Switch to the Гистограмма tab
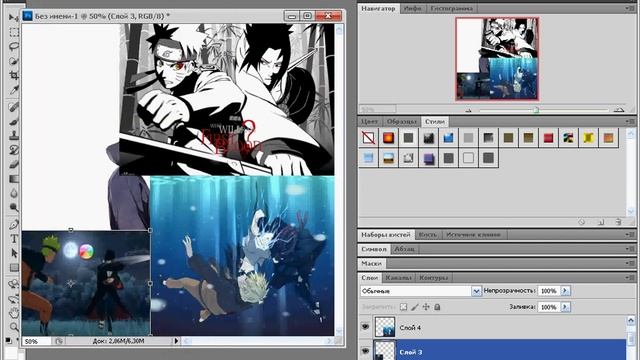Viewport: 640px width, 360px height. coord(451,9)
